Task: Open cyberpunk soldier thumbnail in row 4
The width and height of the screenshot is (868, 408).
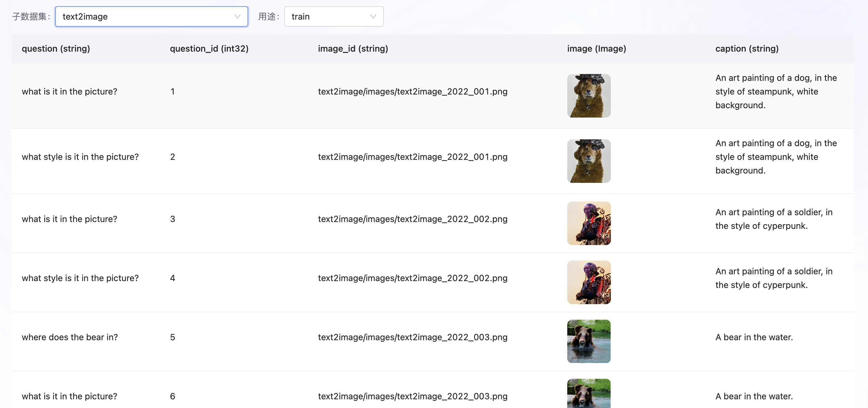Action: point(588,282)
